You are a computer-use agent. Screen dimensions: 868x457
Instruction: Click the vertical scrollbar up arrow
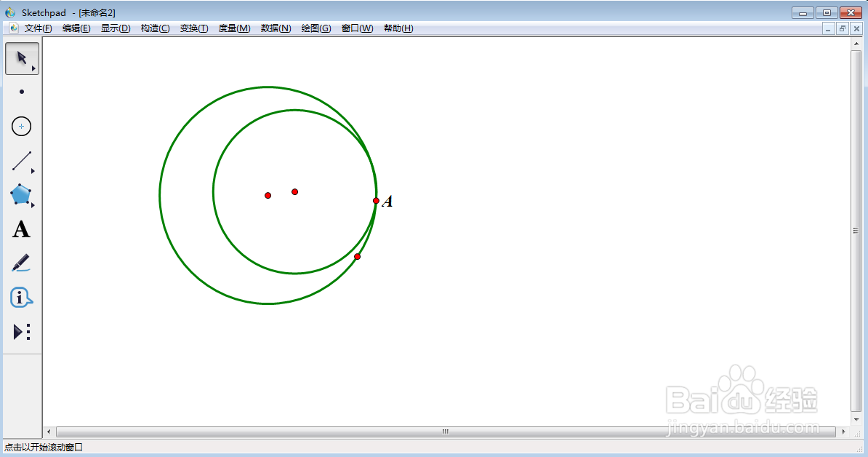[x=856, y=43]
